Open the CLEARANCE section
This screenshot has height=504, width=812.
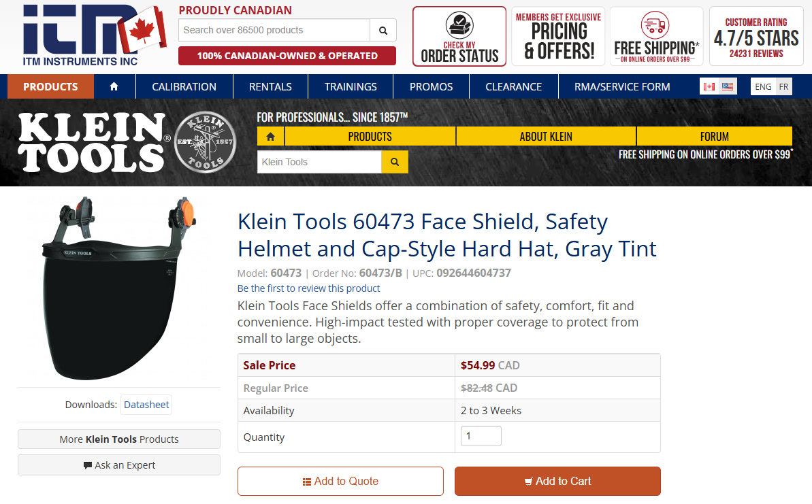tap(513, 86)
